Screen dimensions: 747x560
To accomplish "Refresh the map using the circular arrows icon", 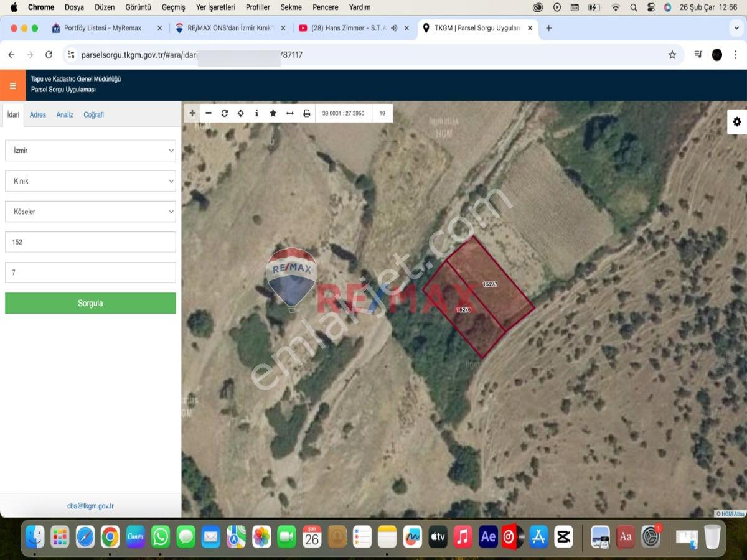I will coord(225,113).
